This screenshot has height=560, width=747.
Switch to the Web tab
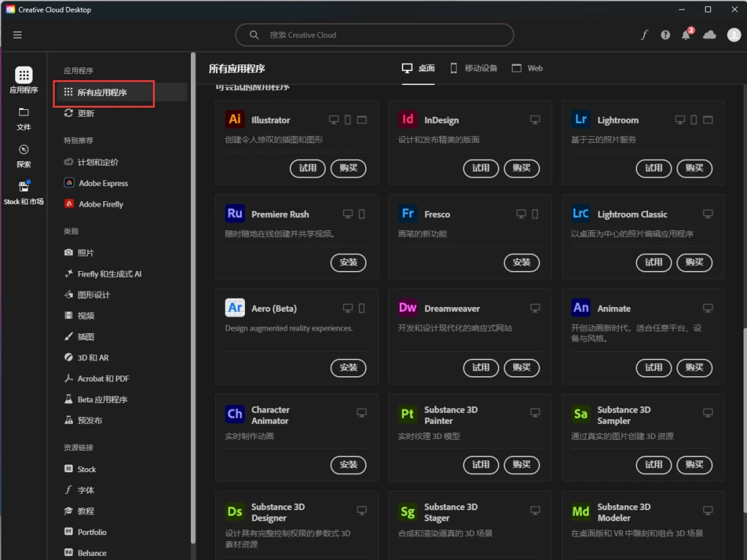(527, 68)
